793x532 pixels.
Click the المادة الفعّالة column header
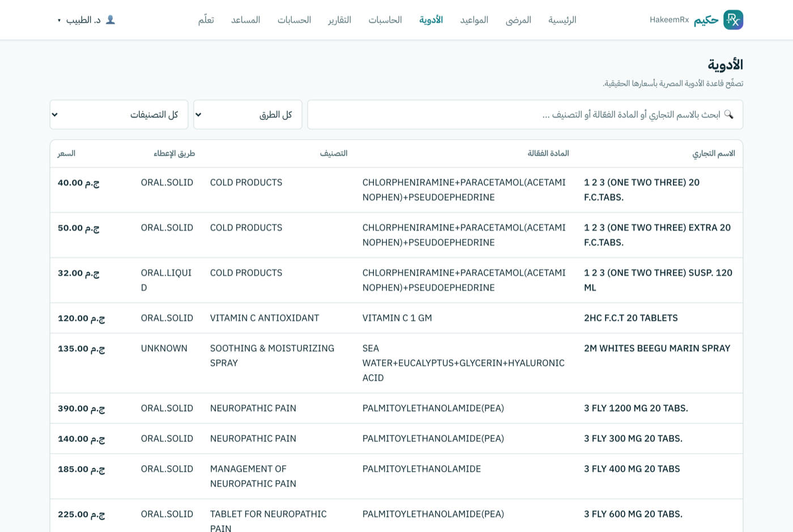point(548,153)
